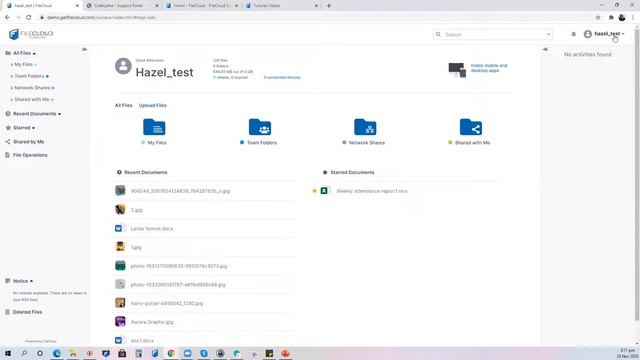Open the My Files folder icon
This screenshot has width=640, height=360.
click(x=154, y=127)
